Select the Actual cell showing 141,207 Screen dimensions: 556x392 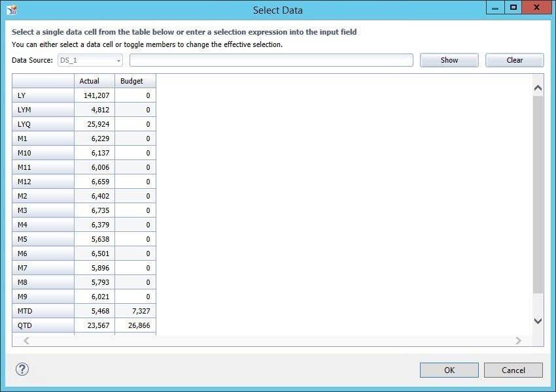[94, 95]
